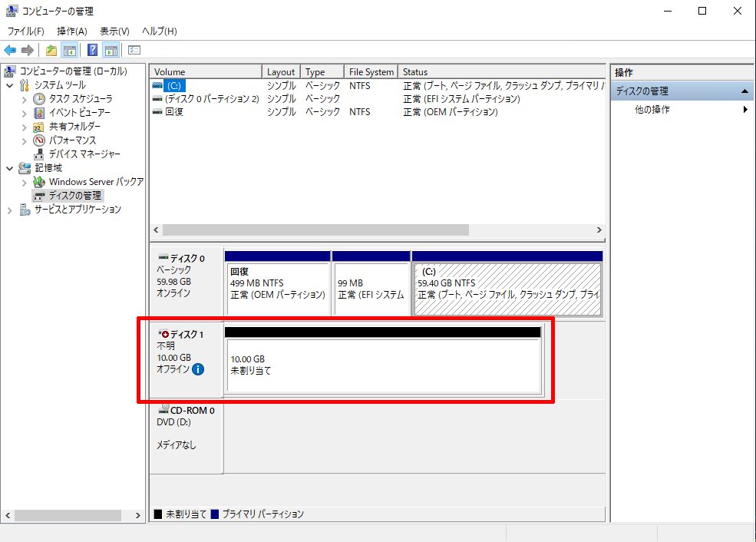Toggle the console tree visibility toolbar icon
The image size is (756, 542).
(68, 49)
